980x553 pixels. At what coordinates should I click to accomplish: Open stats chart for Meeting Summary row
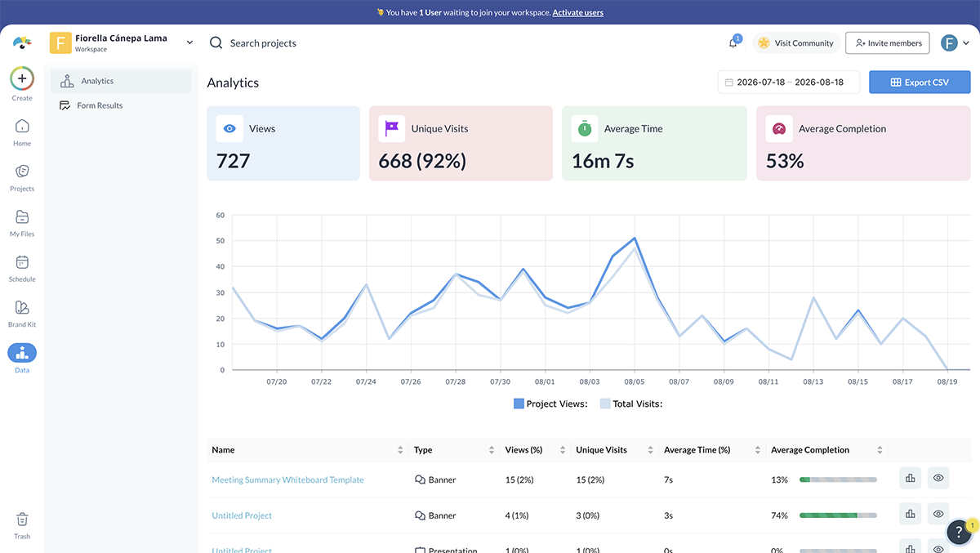click(911, 479)
